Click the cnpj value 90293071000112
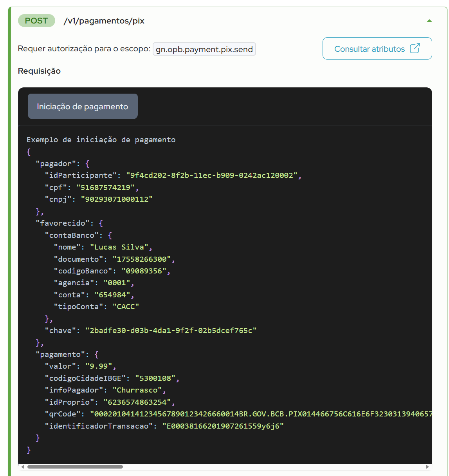Viewport: 449px width, 476px height. [x=117, y=199]
